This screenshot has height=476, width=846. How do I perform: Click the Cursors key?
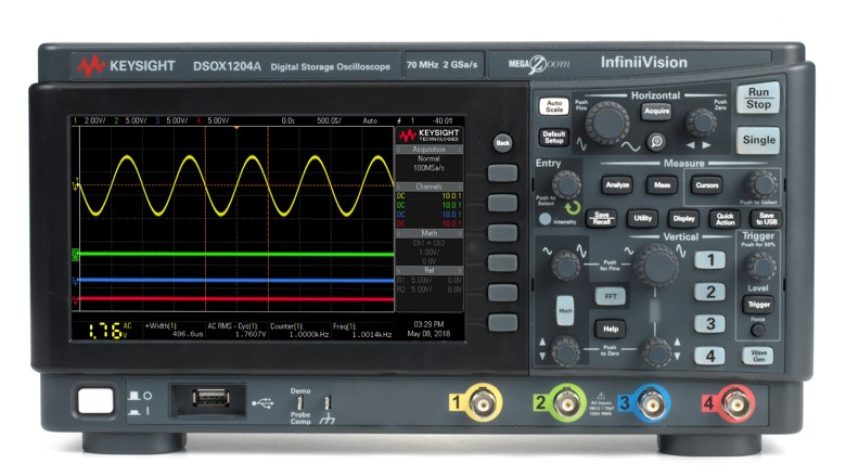coord(707,185)
